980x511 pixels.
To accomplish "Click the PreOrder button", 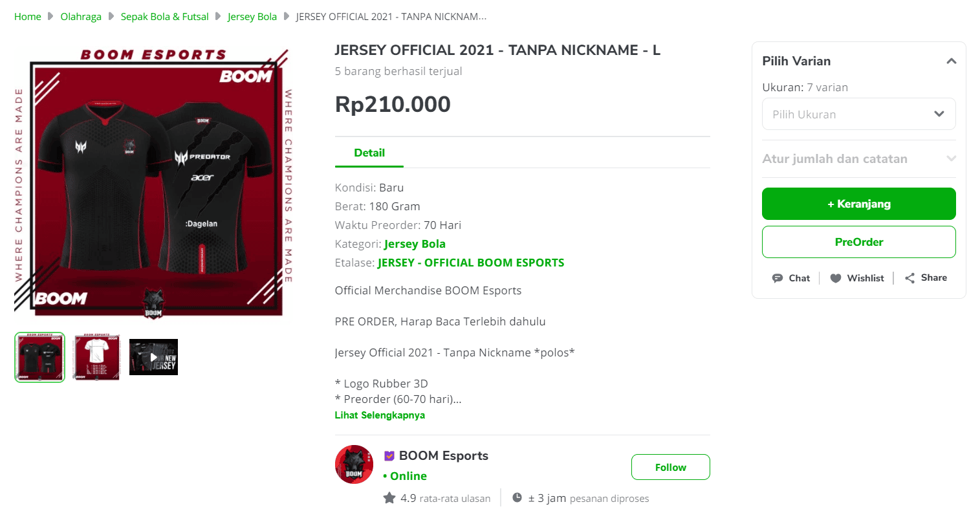I will tap(858, 242).
